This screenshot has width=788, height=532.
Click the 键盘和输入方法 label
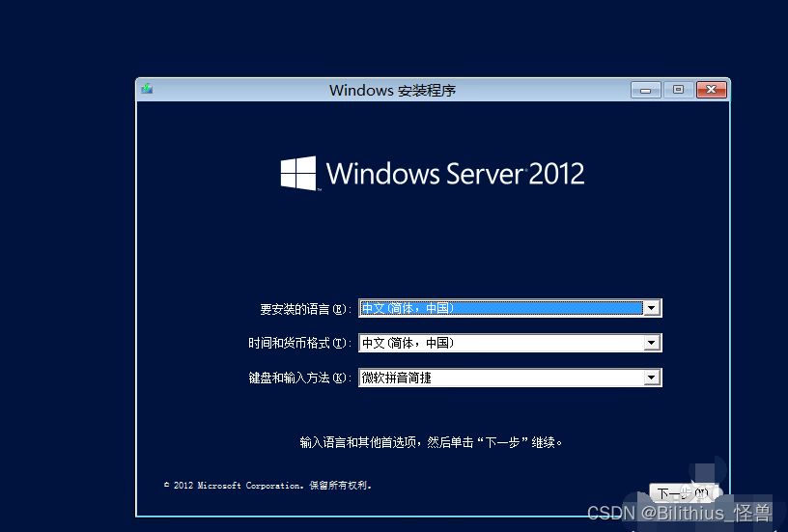click(x=299, y=378)
